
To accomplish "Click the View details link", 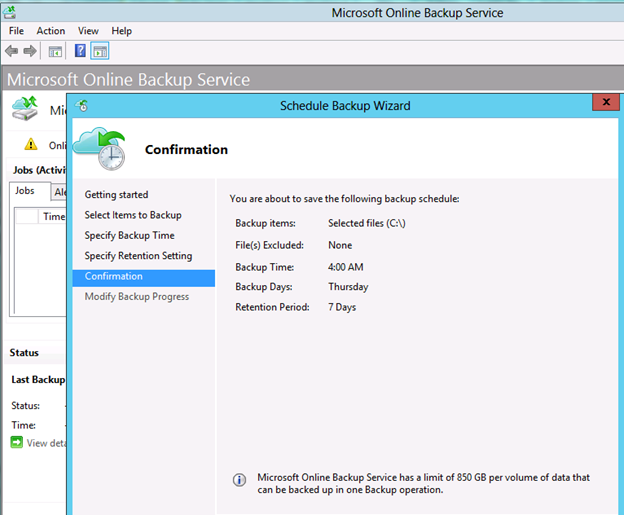I will point(46,443).
